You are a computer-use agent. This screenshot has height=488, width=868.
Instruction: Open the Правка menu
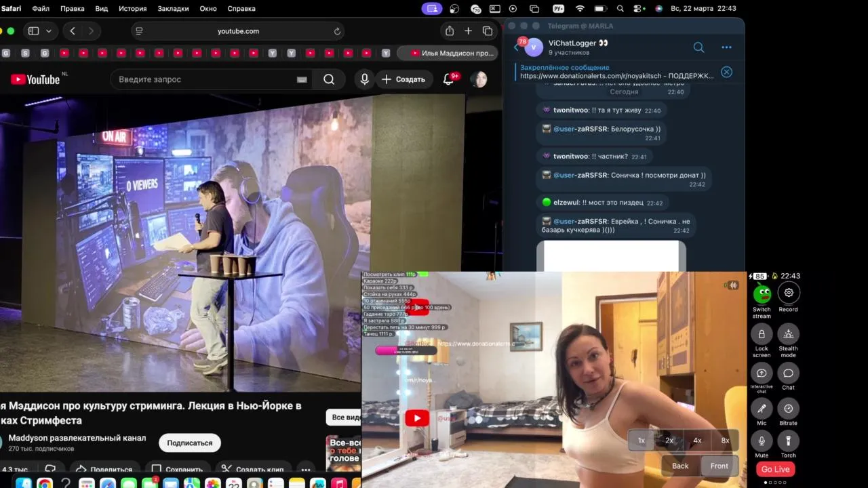[73, 9]
